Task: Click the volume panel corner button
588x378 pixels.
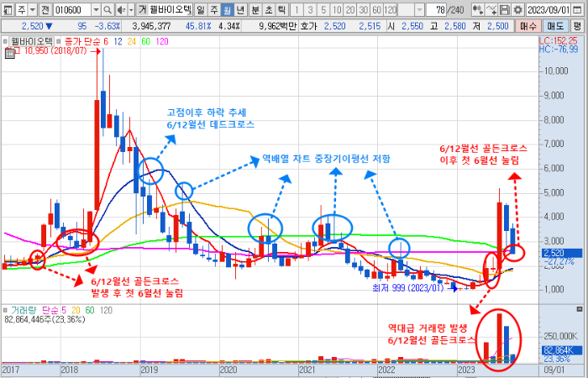Action: (x=580, y=309)
